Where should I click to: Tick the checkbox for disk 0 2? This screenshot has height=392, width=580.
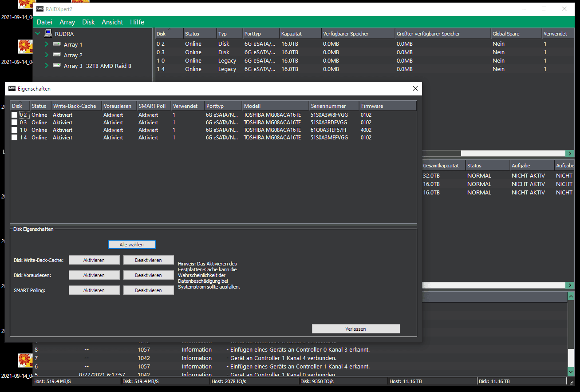15,115
